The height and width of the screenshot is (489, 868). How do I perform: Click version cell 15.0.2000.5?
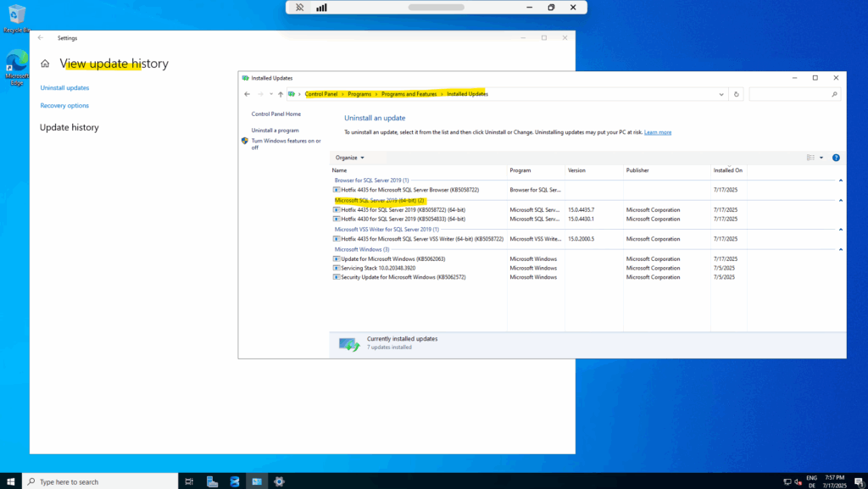(581, 239)
